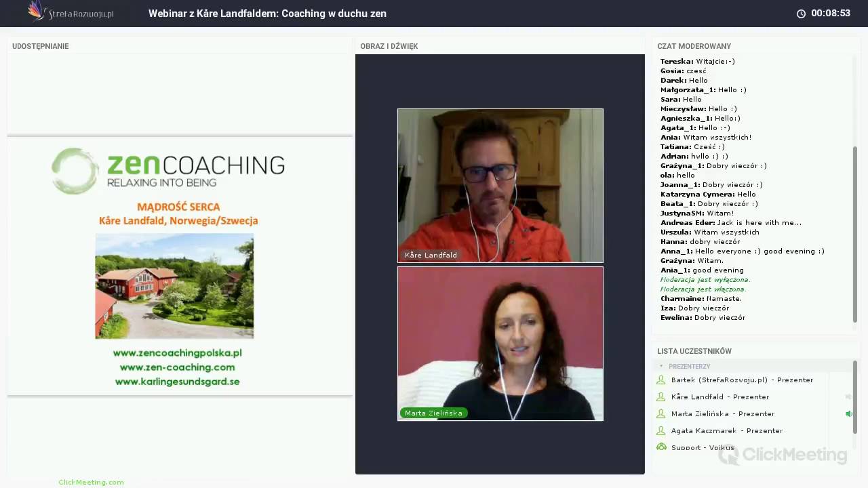Click chat message 'Katarzyna Cymera: Hello'
This screenshot has height=488, width=868.
[707, 195]
